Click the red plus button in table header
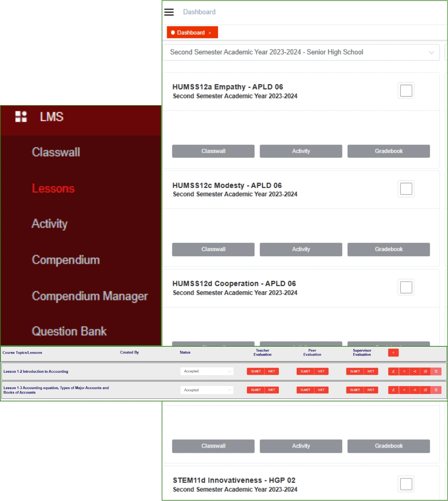448x501 pixels. coord(393,352)
